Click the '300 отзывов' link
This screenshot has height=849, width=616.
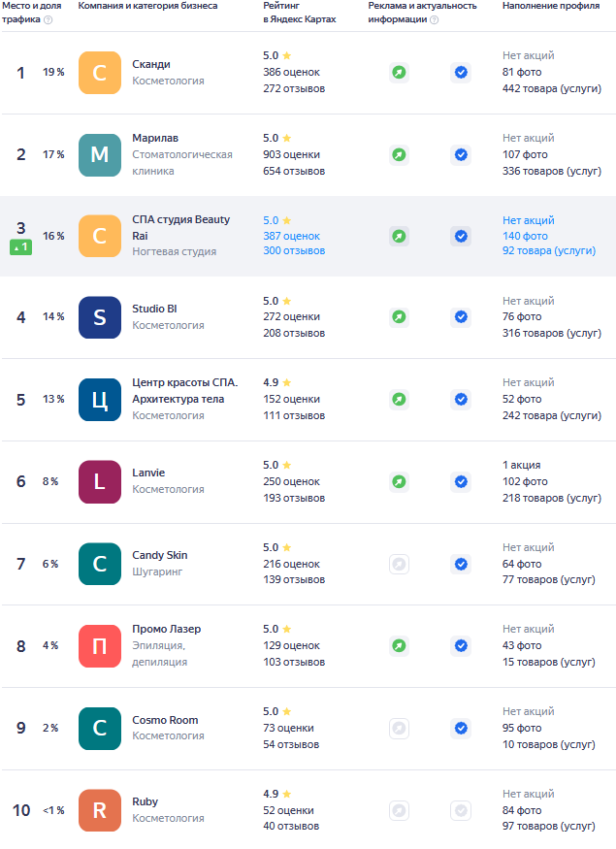pos(294,250)
